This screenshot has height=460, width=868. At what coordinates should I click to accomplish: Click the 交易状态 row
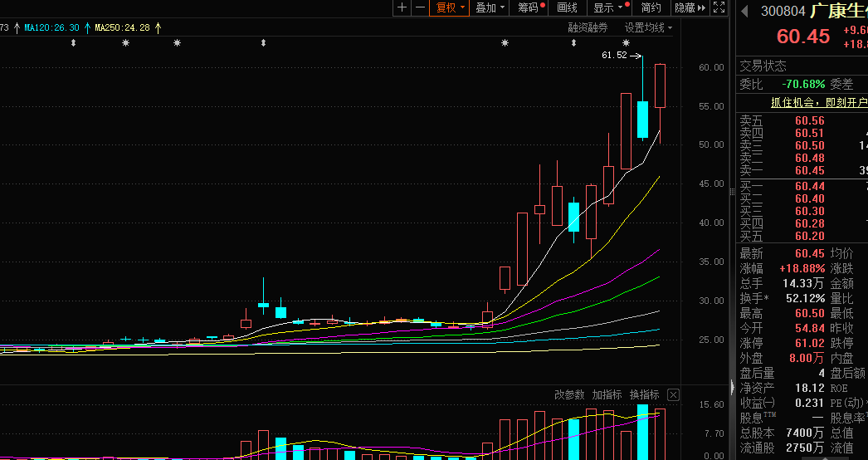pyautogui.click(x=802, y=66)
